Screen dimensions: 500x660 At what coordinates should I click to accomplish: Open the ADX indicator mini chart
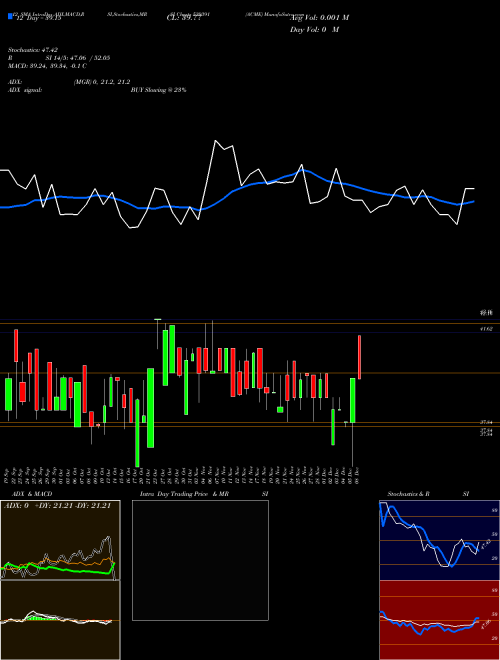point(60,540)
